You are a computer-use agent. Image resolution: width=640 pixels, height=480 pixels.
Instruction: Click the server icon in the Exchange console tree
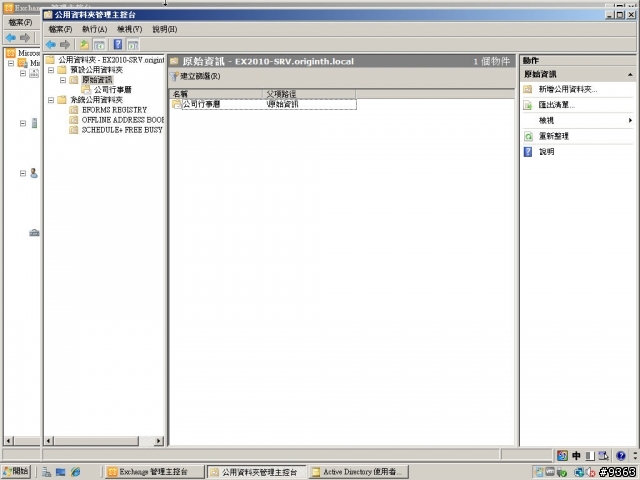coord(34,123)
